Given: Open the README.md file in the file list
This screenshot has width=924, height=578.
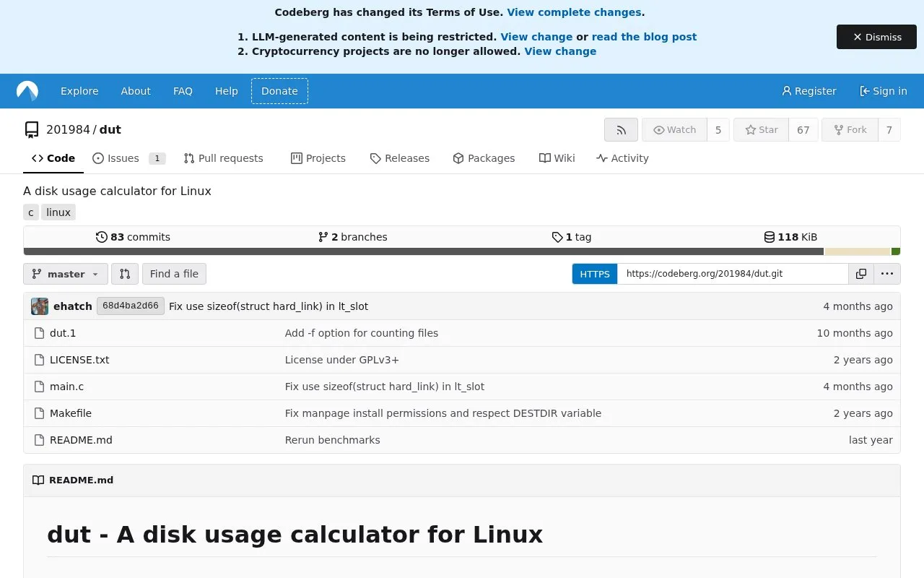Looking at the screenshot, I should coord(81,440).
